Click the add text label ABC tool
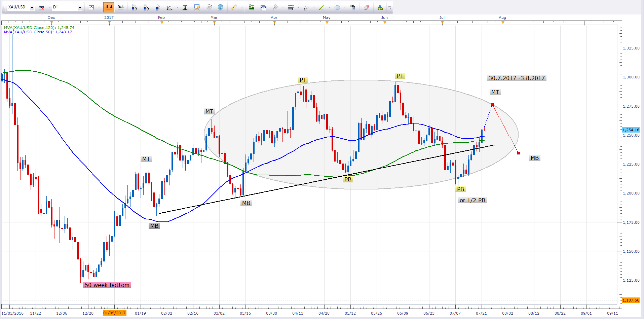The width and height of the screenshot is (644, 319). (x=352, y=7)
